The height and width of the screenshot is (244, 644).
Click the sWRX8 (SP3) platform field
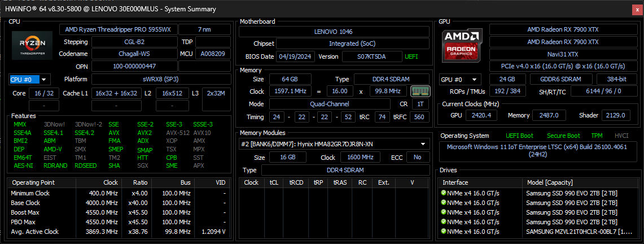pos(161,79)
